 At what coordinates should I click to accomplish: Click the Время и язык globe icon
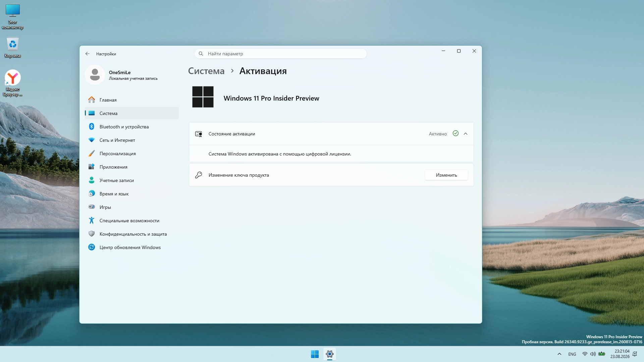tap(92, 194)
